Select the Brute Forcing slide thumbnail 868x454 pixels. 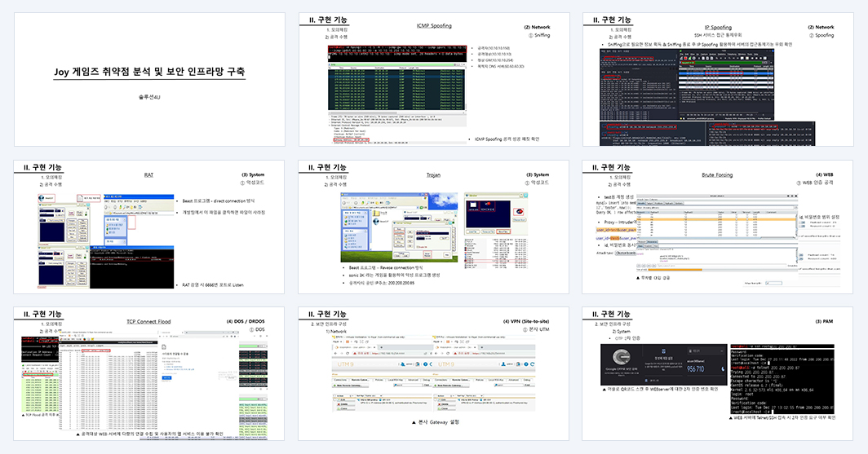pyautogui.click(x=718, y=227)
